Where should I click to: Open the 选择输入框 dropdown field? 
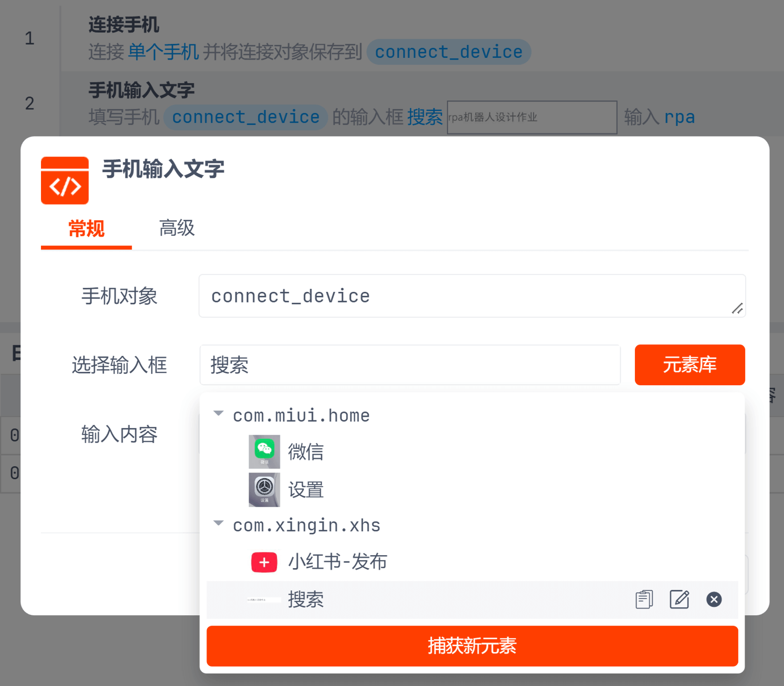409,365
